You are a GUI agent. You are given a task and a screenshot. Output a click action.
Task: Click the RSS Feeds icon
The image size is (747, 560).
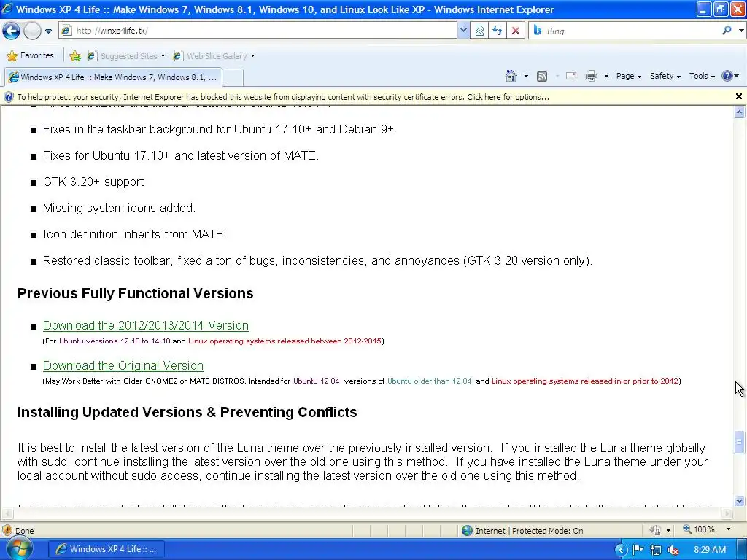542,76
